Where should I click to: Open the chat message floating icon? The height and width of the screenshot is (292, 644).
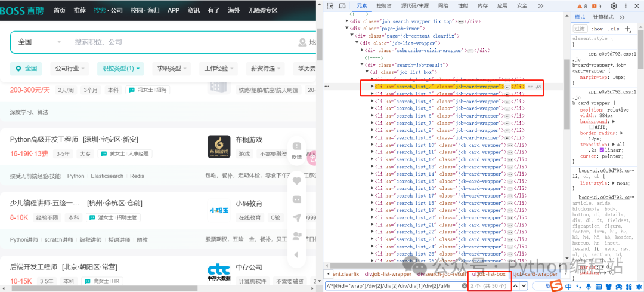point(296,199)
